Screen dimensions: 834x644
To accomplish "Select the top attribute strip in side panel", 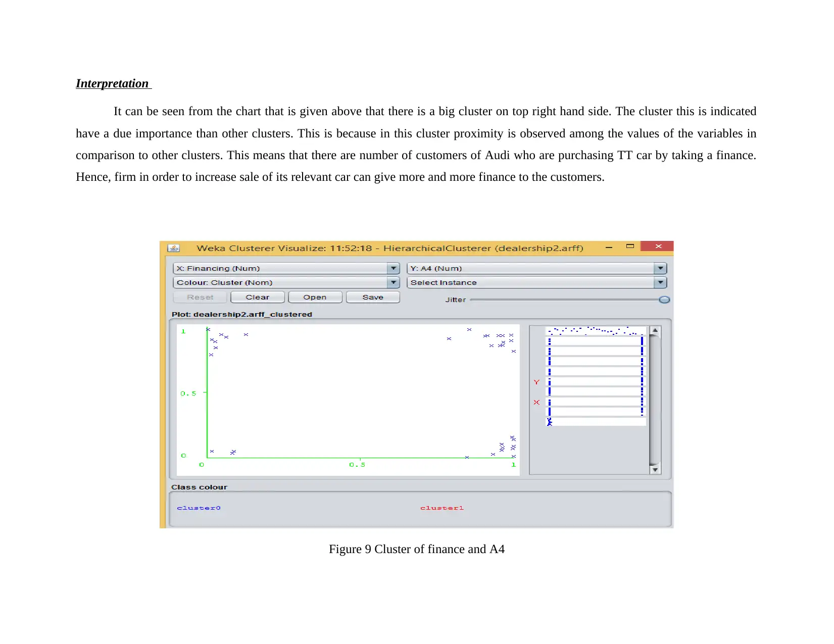I will point(596,331).
